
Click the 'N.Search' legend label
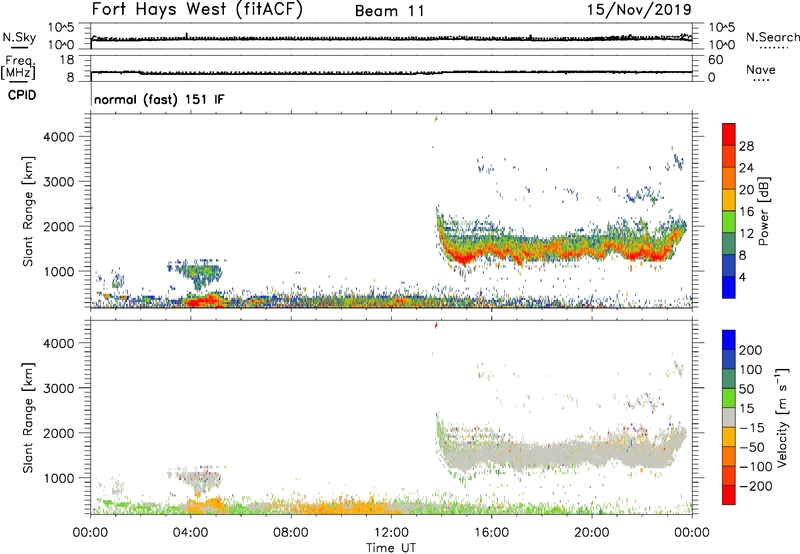coord(772,37)
